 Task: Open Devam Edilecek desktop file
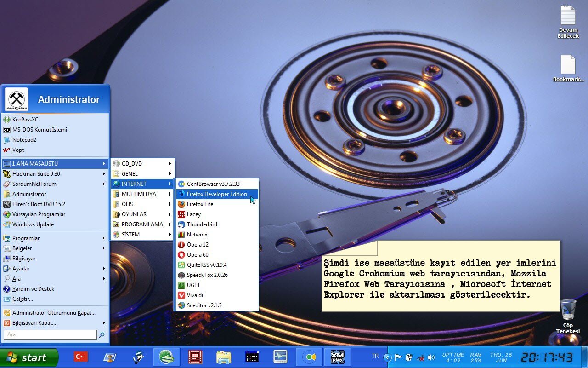(x=568, y=22)
